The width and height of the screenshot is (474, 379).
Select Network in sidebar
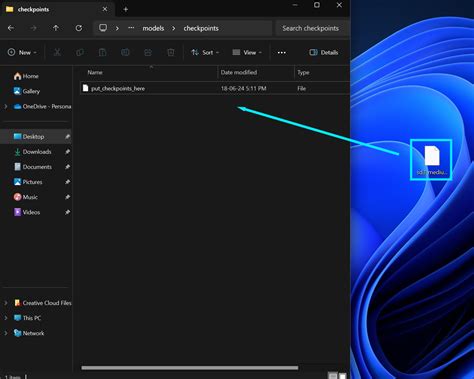tap(29, 333)
